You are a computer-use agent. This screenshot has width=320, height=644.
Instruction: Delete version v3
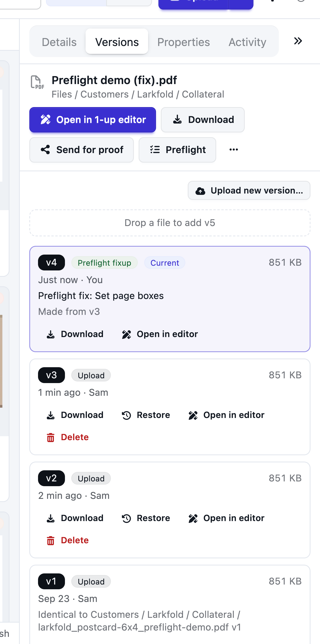pyautogui.click(x=68, y=437)
